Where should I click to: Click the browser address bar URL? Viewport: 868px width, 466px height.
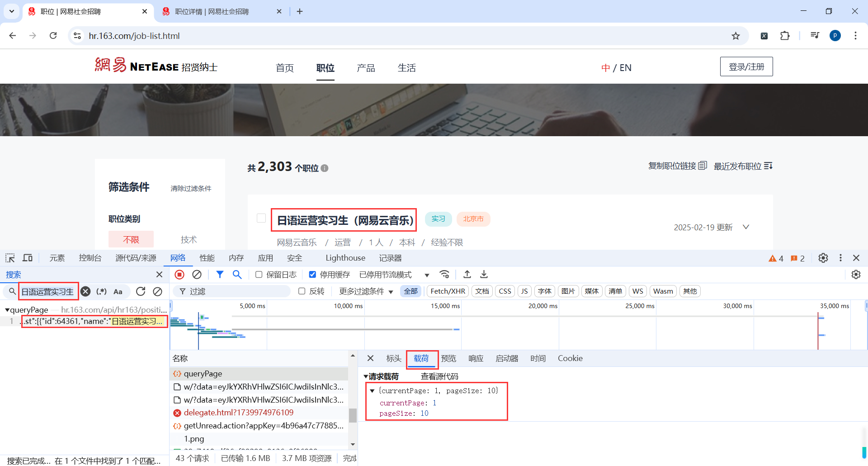134,36
